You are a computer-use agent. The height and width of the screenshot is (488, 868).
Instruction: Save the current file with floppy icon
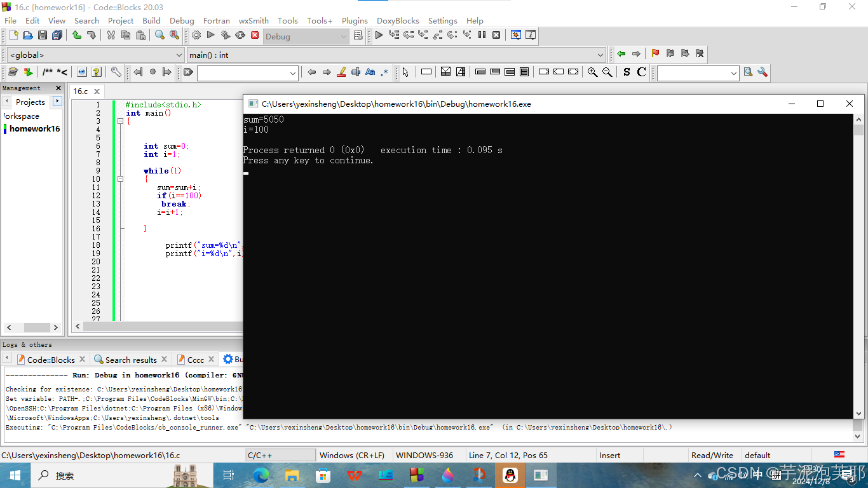42,36
